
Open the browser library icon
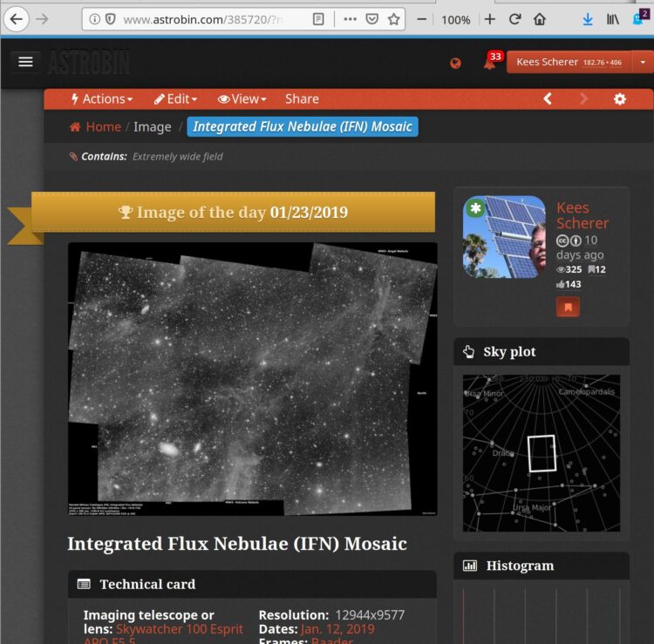(x=613, y=19)
